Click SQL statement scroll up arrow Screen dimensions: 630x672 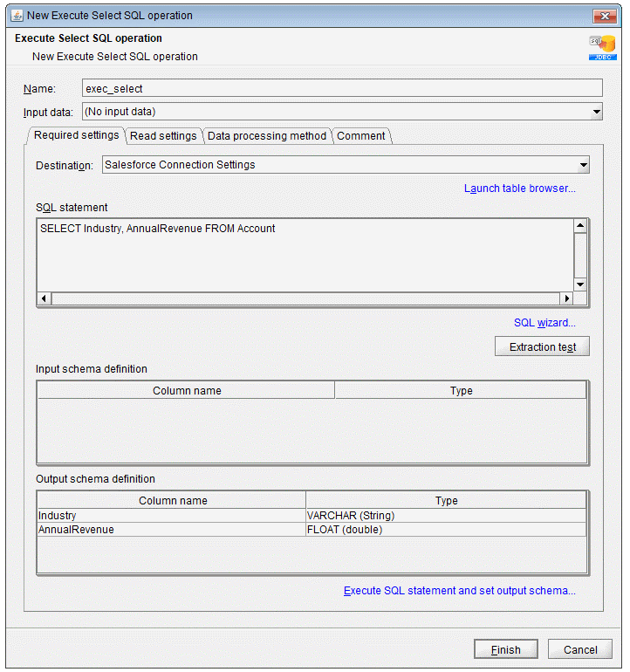click(x=580, y=226)
